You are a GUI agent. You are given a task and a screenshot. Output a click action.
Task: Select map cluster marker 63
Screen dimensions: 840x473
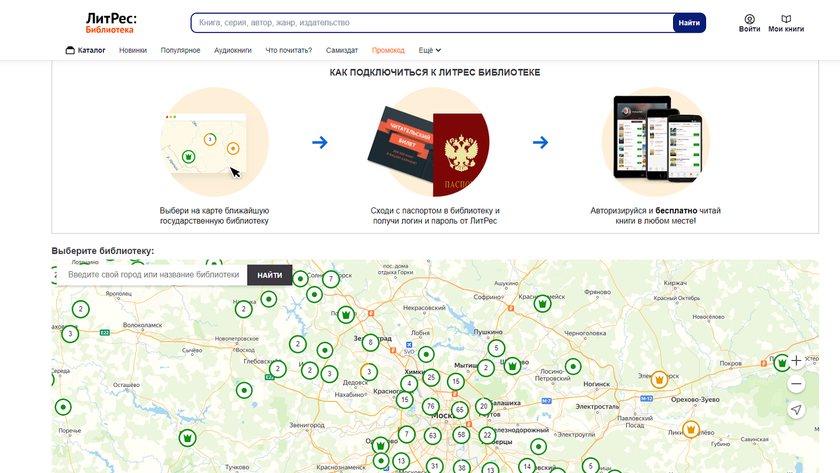[x=432, y=436]
